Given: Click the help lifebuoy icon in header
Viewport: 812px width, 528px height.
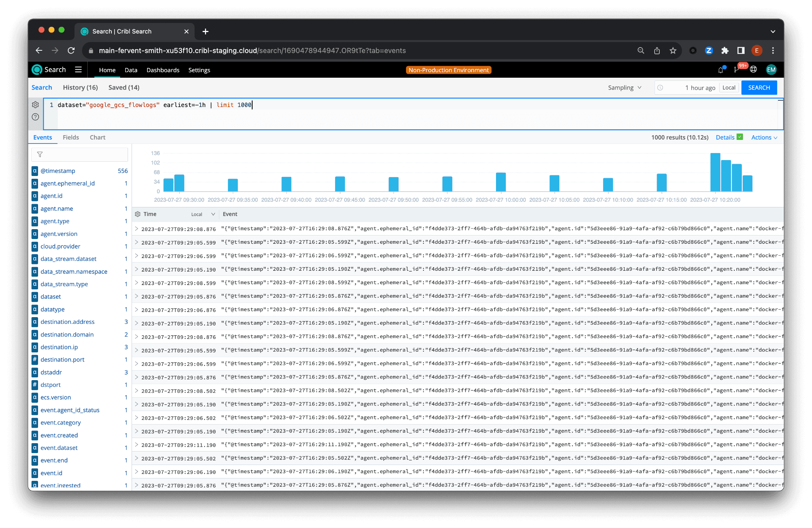Looking at the screenshot, I should (x=753, y=70).
